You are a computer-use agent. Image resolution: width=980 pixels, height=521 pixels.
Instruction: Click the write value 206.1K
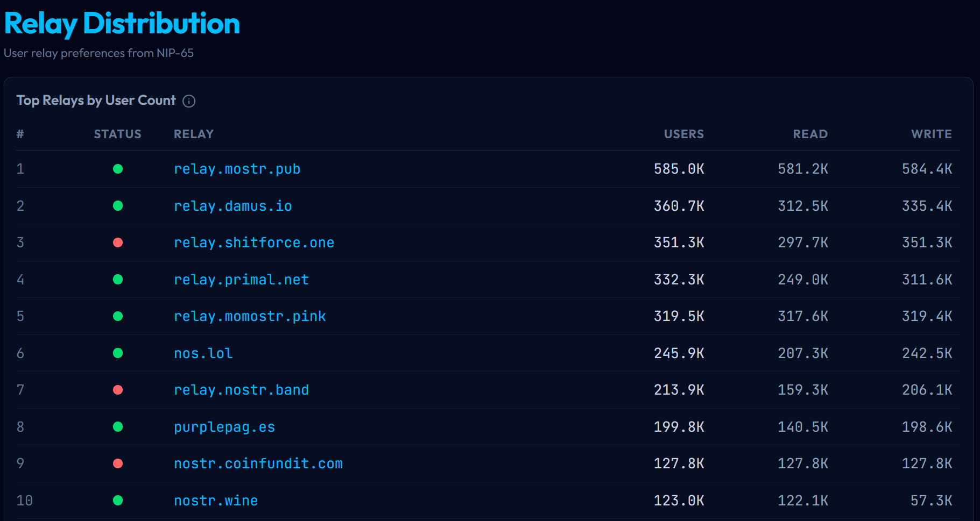click(927, 390)
